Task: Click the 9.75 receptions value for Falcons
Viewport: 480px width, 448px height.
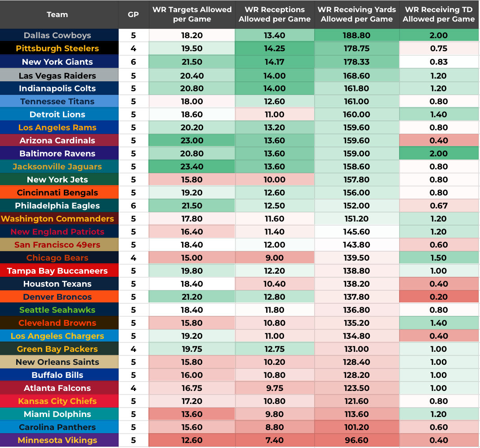Action: pos(275,388)
